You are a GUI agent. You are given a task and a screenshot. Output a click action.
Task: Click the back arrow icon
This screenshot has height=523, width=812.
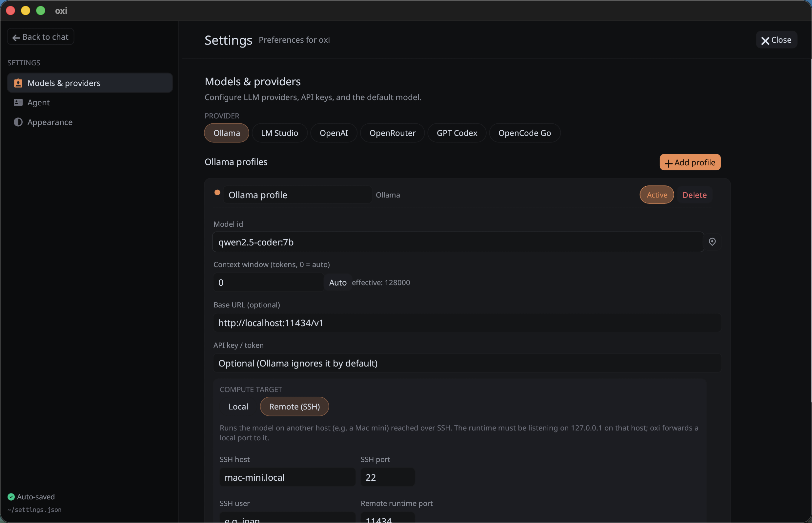[x=16, y=37]
